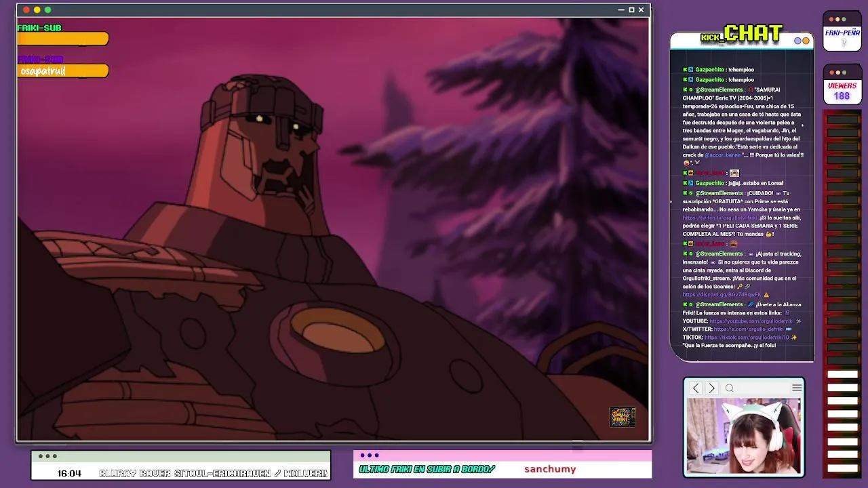This screenshot has width=868, height=488.
Task: Close the main video window
Action: [x=641, y=9]
